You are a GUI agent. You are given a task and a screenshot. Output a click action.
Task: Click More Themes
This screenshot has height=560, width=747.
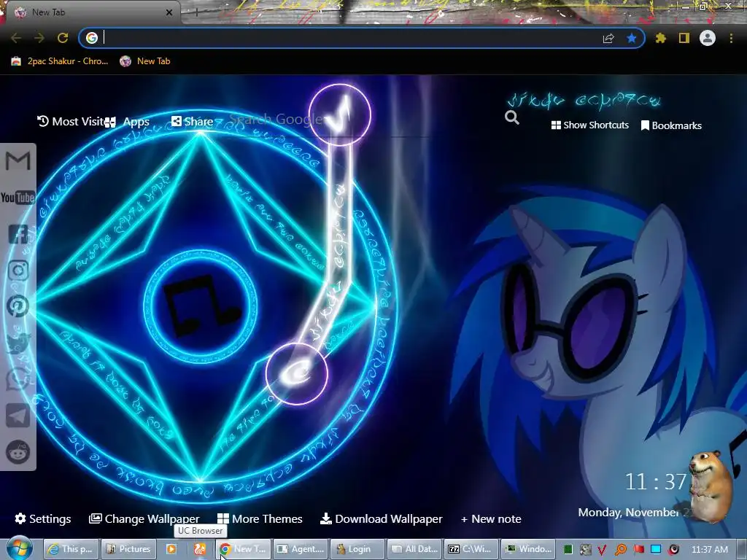[x=260, y=518]
